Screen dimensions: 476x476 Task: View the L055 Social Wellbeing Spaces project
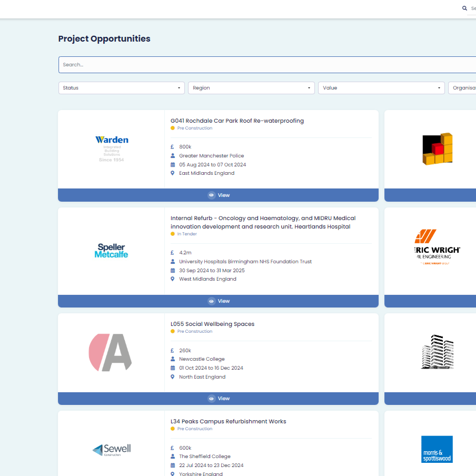(x=219, y=398)
